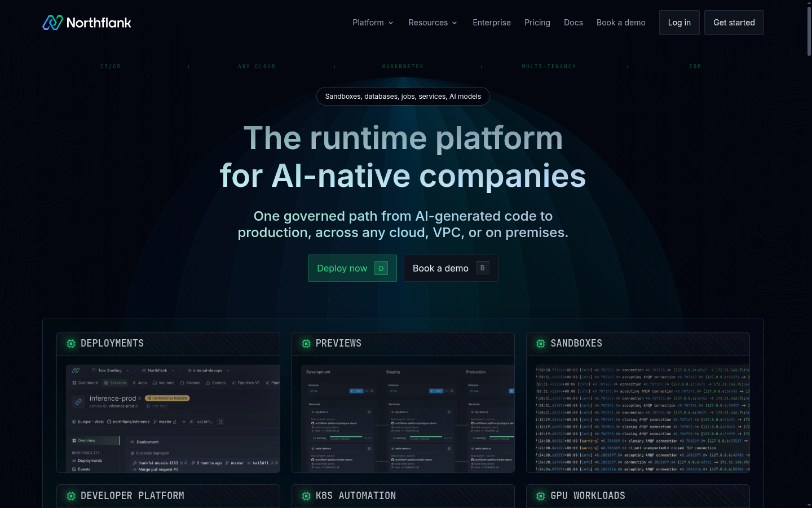Click the K8S AUTOMATION card heading
Viewport: 812px width, 508px height.
point(356,496)
